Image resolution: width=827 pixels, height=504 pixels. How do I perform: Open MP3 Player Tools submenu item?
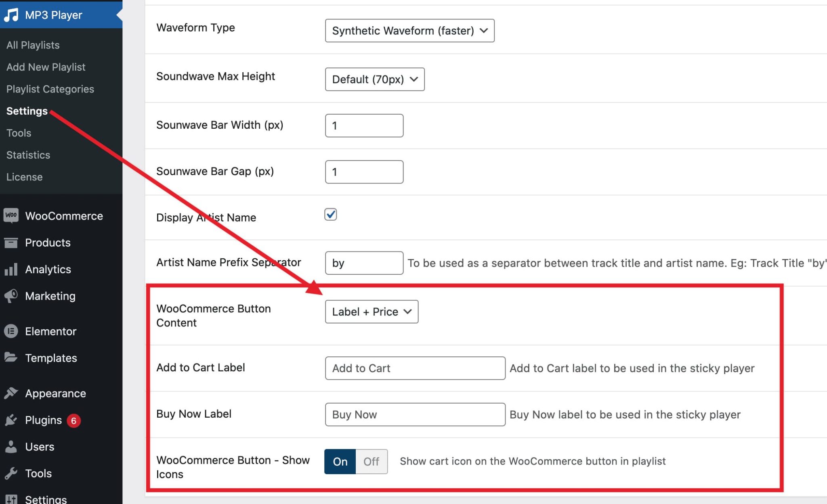(19, 133)
